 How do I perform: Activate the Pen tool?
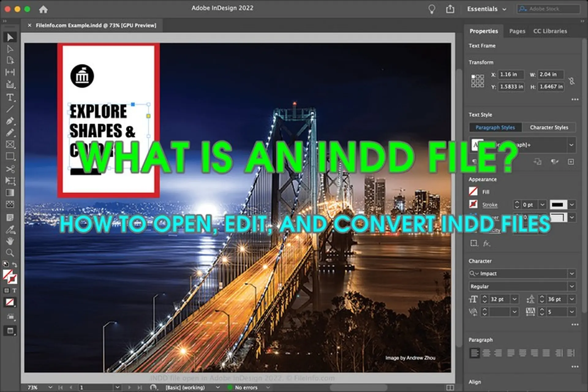pyautogui.click(x=10, y=120)
